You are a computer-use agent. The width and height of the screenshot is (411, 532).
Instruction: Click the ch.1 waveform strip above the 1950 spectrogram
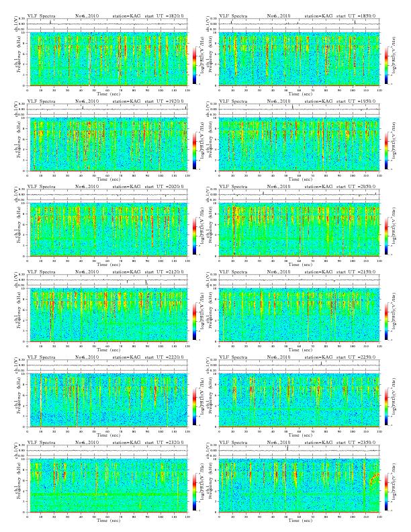(299, 109)
